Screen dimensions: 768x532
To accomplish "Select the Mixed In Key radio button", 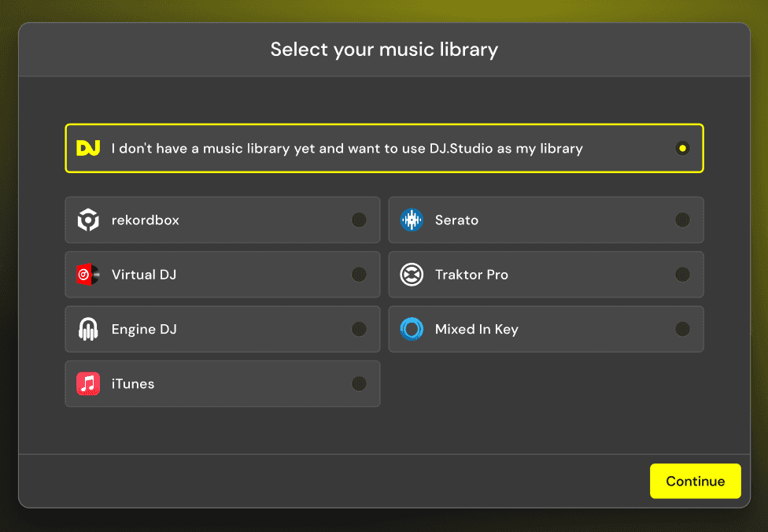I will pos(682,329).
